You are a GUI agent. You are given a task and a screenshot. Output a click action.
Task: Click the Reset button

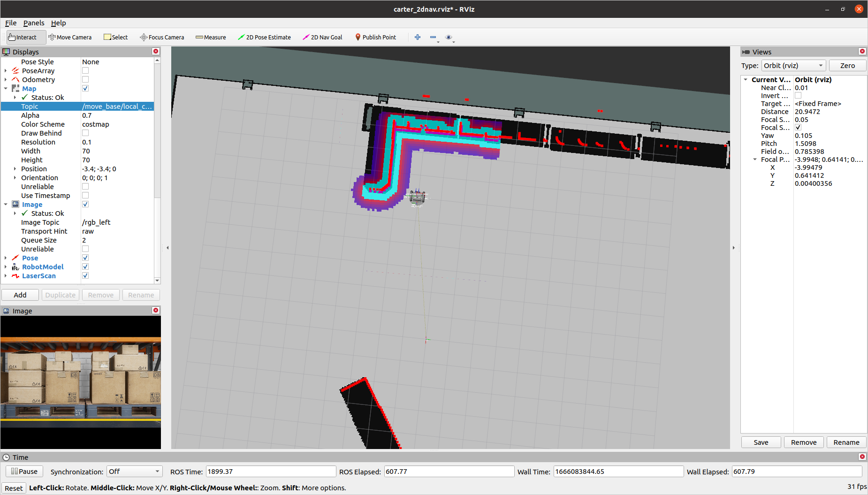click(x=14, y=488)
